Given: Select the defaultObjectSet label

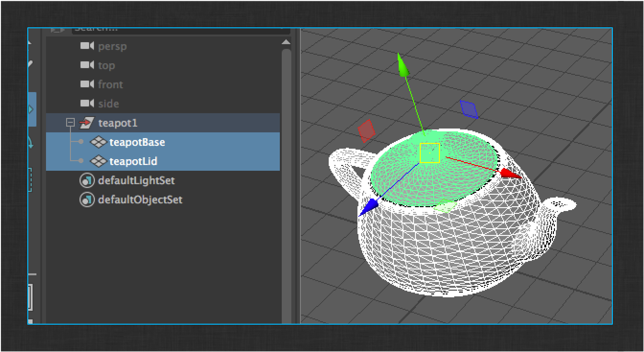Looking at the screenshot, I should pyautogui.click(x=140, y=199).
